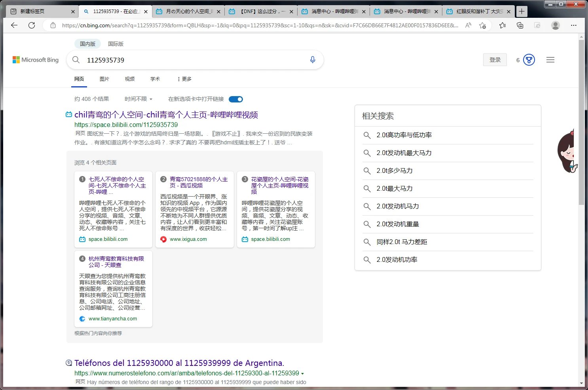The image size is (588, 390).
Task: Click the Microsoft Bing logo
Action: [36, 60]
